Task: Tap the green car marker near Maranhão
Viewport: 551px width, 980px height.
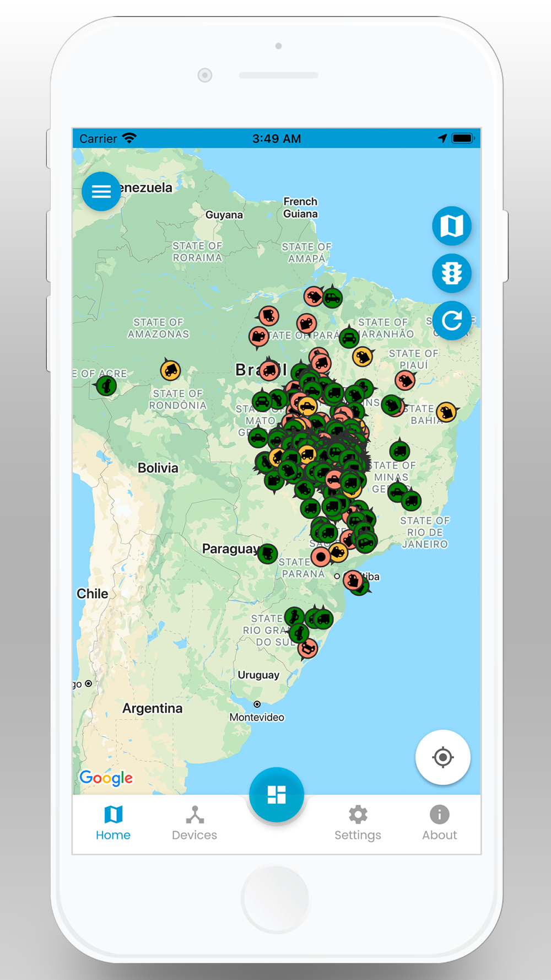Action: click(x=349, y=337)
